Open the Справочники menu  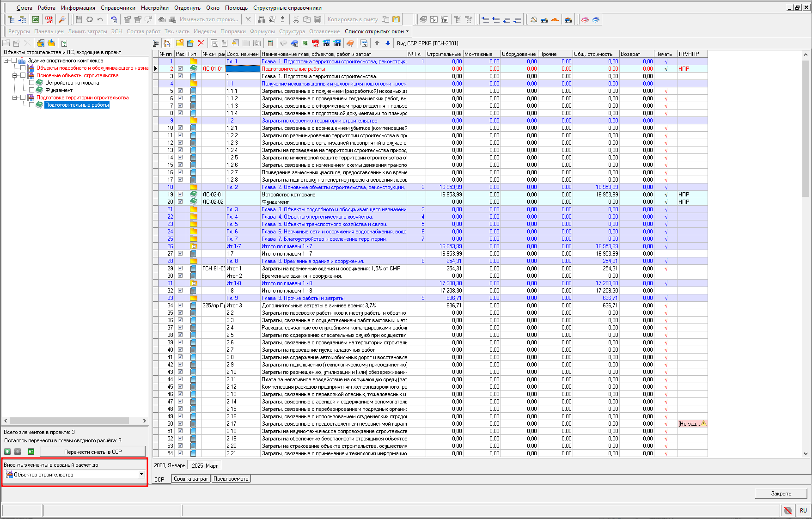(x=118, y=8)
